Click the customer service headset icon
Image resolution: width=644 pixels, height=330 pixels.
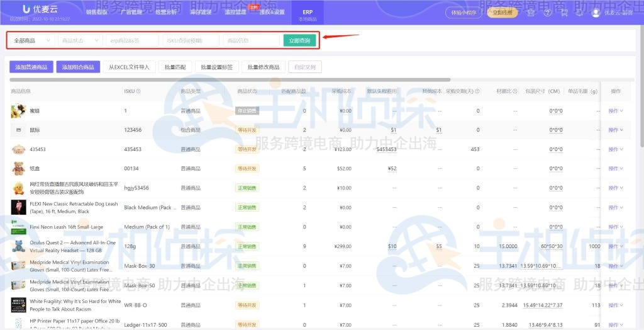pyautogui.click(x=531, y=13)
